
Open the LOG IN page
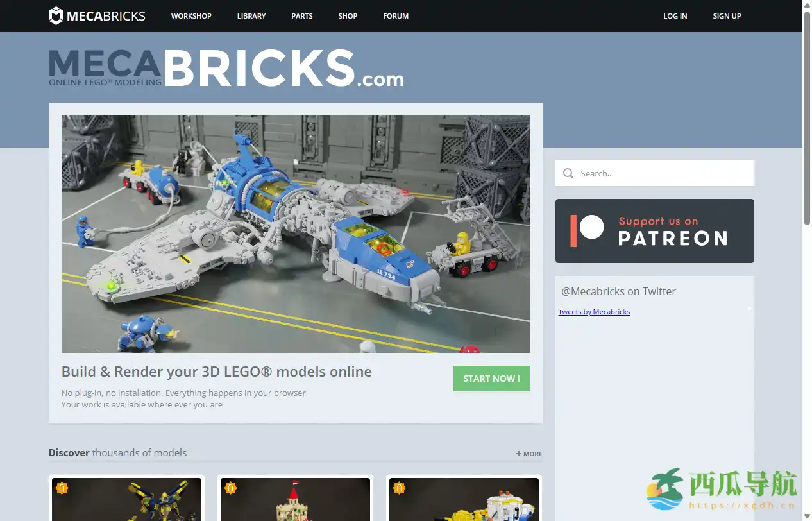click(675, 16)
